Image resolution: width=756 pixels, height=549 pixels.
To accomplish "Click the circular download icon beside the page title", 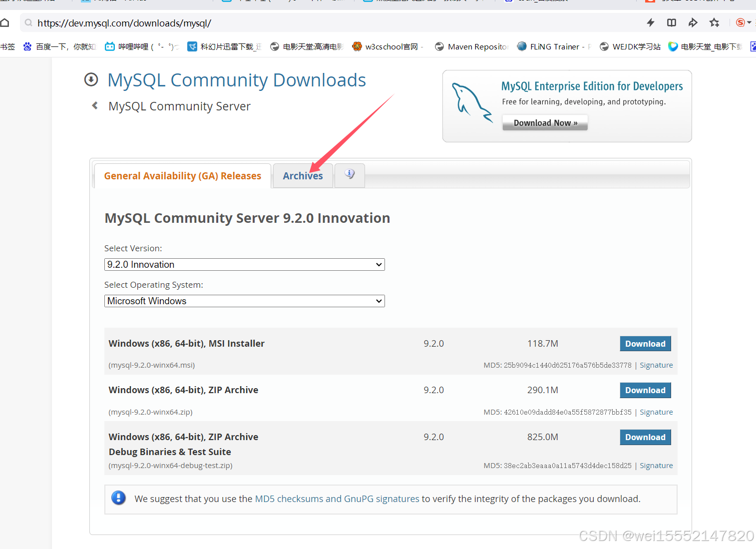I will (91, 79).
